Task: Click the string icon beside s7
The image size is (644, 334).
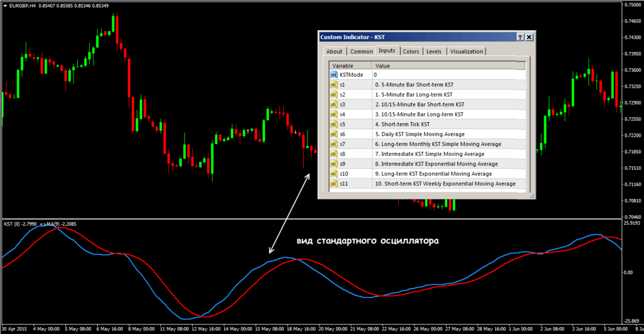Action: pyautogui.click(x=333, y=144)
